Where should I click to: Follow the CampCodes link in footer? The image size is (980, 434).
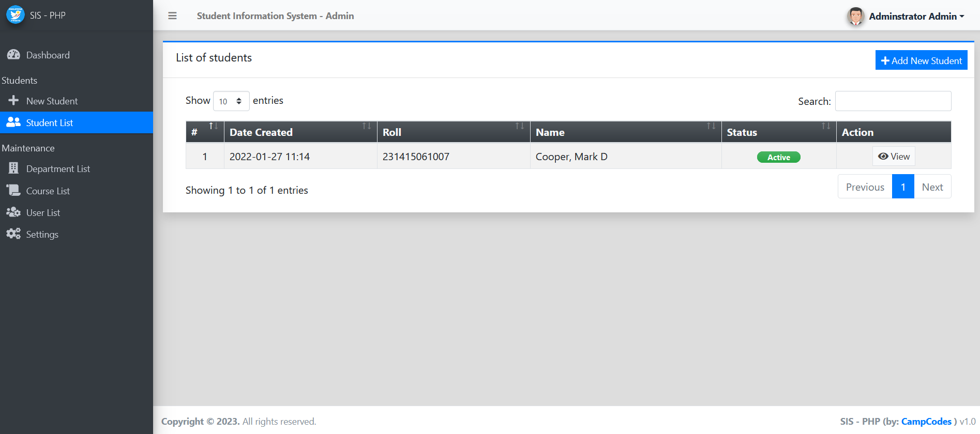[926, 422]
